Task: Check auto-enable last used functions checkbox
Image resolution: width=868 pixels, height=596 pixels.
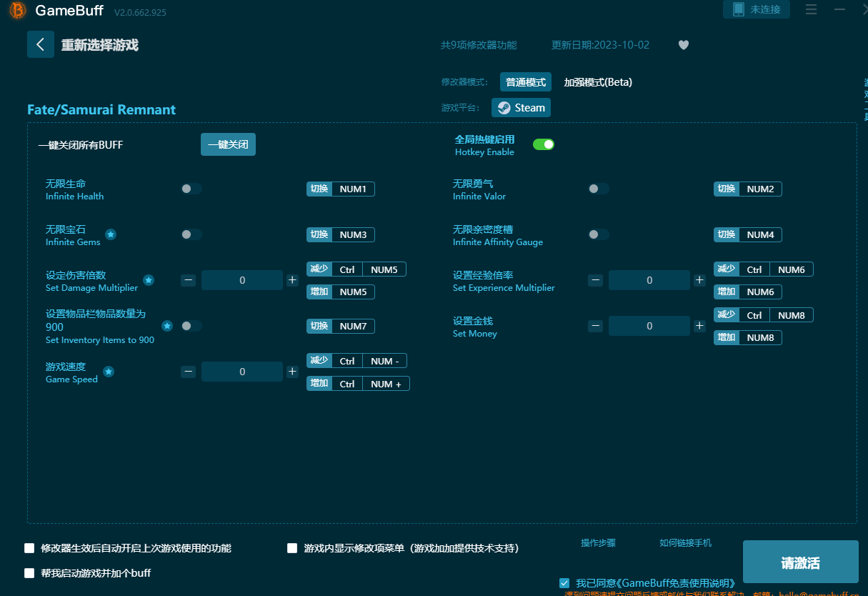Action: 29,548
